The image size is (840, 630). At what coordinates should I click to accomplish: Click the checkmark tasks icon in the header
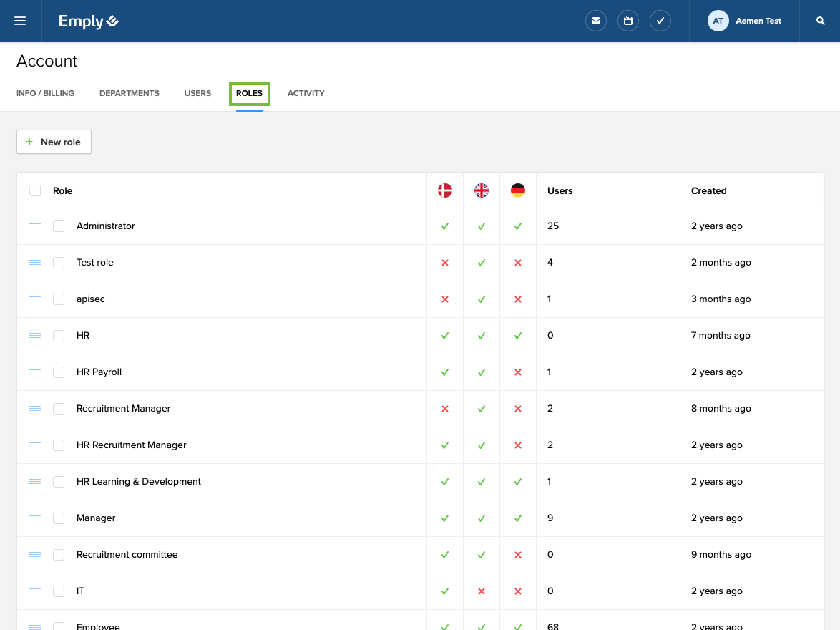tap(660, 21)
